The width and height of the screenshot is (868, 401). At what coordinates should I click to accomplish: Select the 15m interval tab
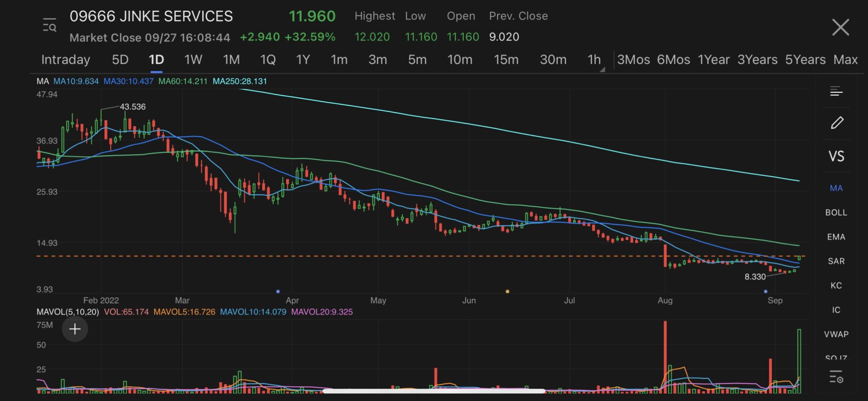click(x=506, y=60)
